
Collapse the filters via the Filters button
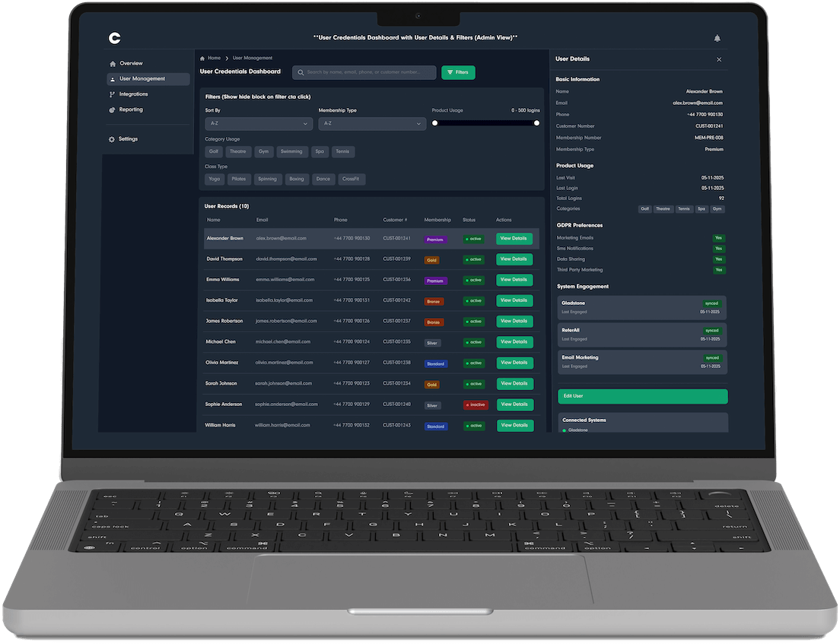pos(458,72)
